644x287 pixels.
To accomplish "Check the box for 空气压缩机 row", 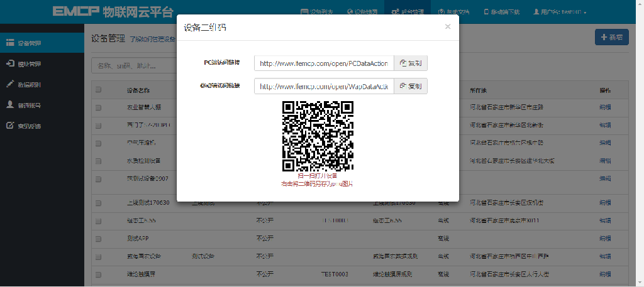I will [x=98, y=143].
